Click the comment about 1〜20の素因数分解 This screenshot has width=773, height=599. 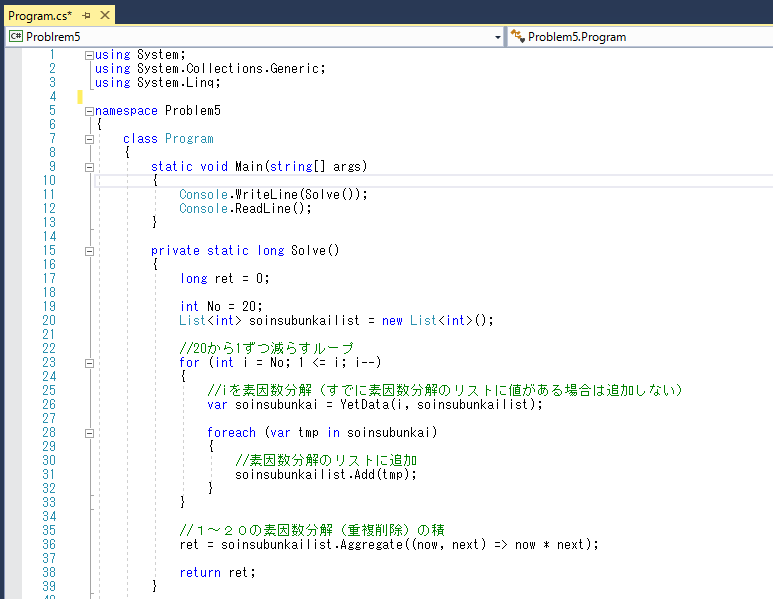point(312,530)
